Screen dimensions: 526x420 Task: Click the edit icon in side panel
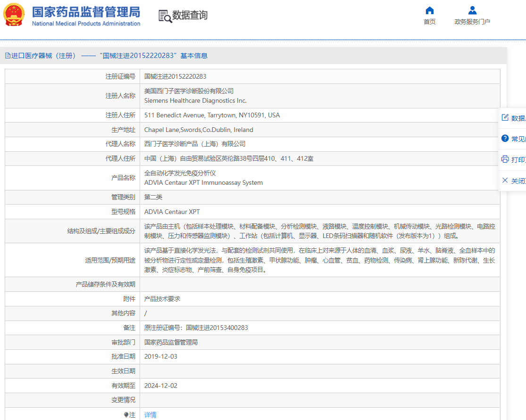pos(505,118)
